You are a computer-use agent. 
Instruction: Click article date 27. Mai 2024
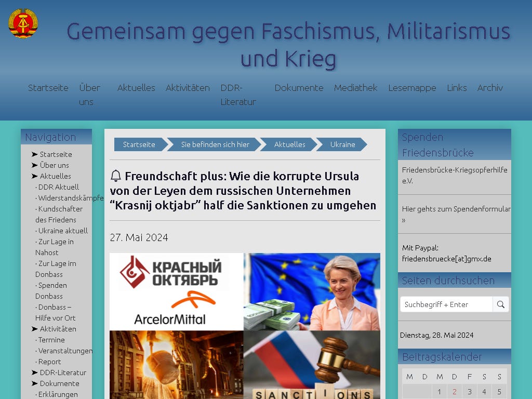(139, 237)
